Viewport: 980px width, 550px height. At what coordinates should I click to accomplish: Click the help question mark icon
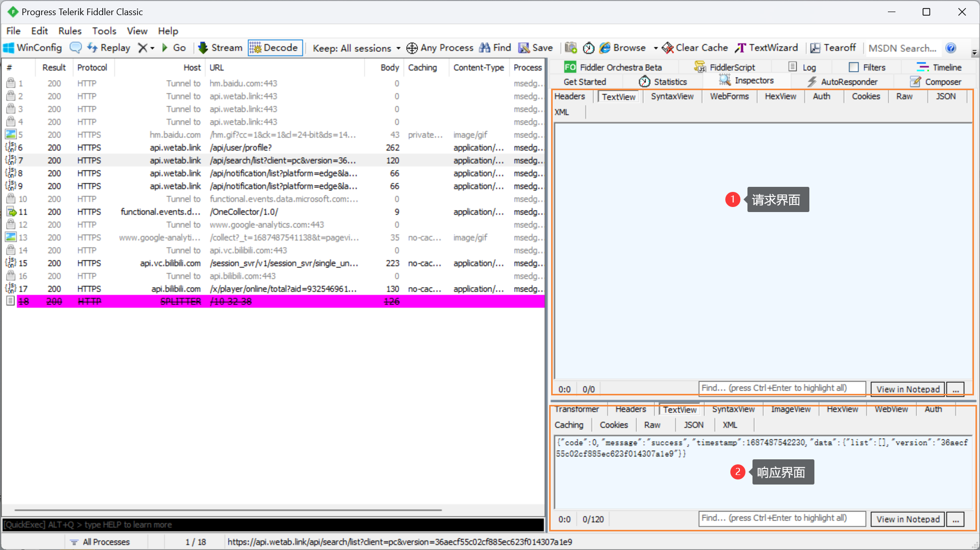950,48
